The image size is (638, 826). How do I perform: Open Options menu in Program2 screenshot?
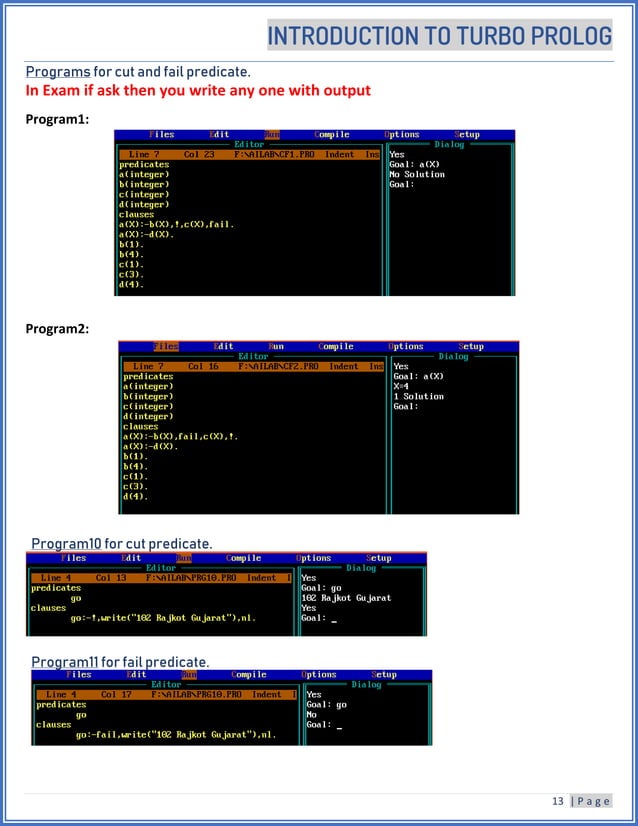point(406,346)
